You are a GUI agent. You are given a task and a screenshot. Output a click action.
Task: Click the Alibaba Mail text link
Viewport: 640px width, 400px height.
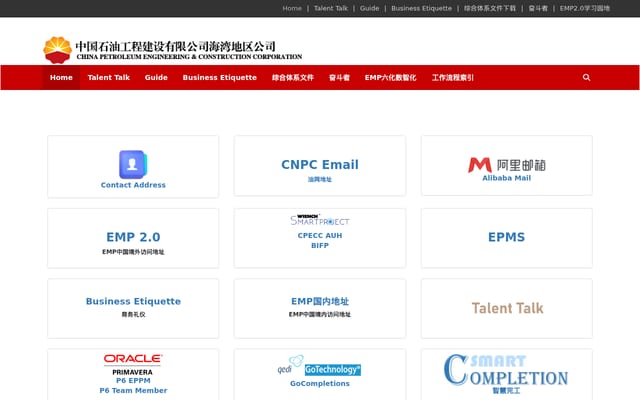point(507,178)
